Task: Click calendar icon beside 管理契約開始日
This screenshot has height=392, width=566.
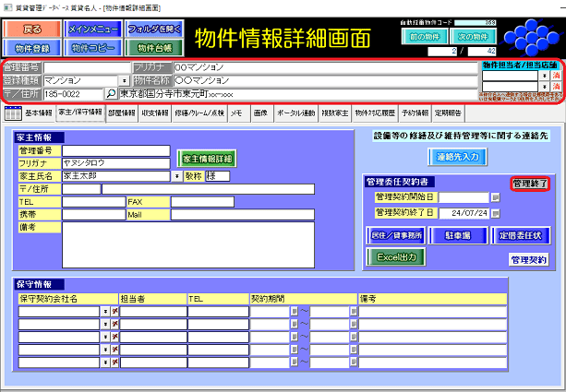Action: [x=495, y=197]
